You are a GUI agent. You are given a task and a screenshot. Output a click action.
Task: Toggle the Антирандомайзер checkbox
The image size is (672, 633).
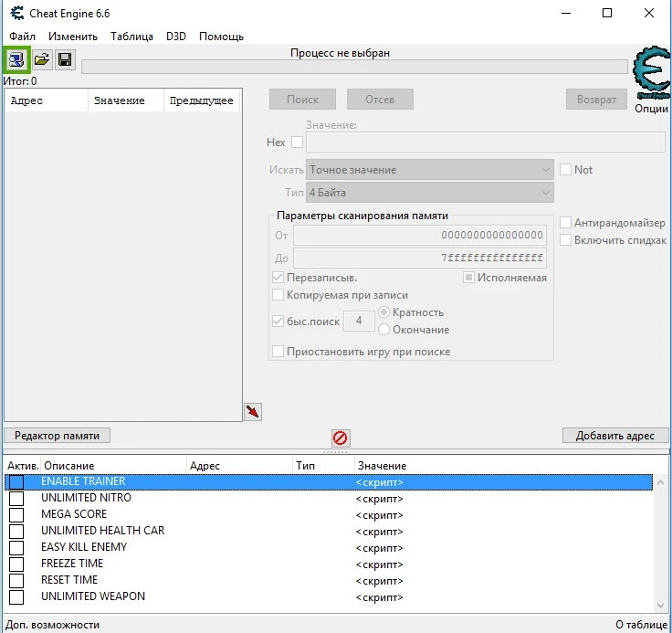pos(565,223)
